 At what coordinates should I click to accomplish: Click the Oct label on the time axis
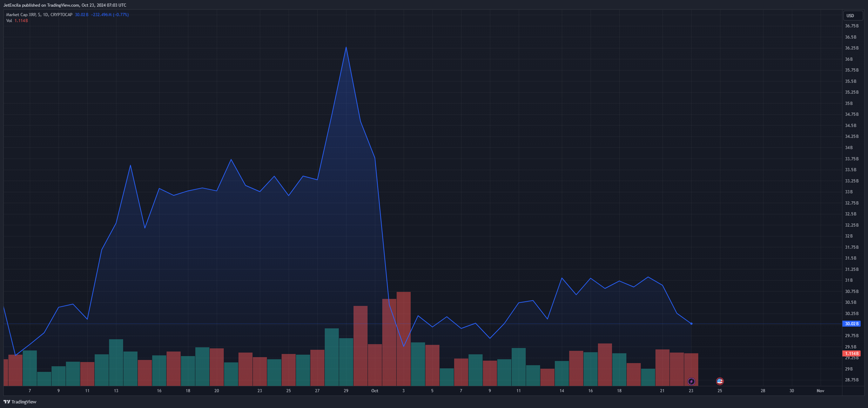[x=375, y=391]
